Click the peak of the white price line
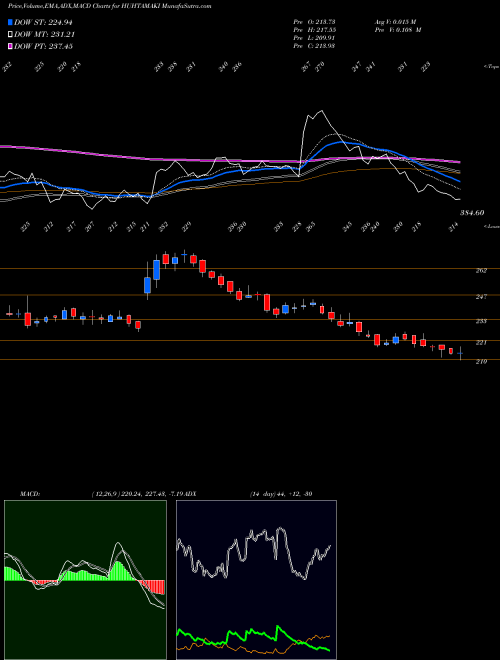The image size is (500, 660). coord(322,111)
